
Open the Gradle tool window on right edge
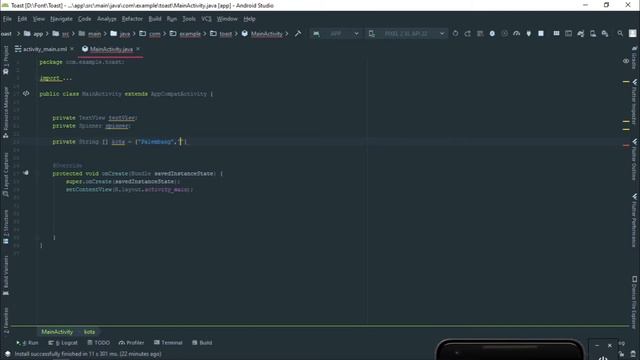pos(634,57)
